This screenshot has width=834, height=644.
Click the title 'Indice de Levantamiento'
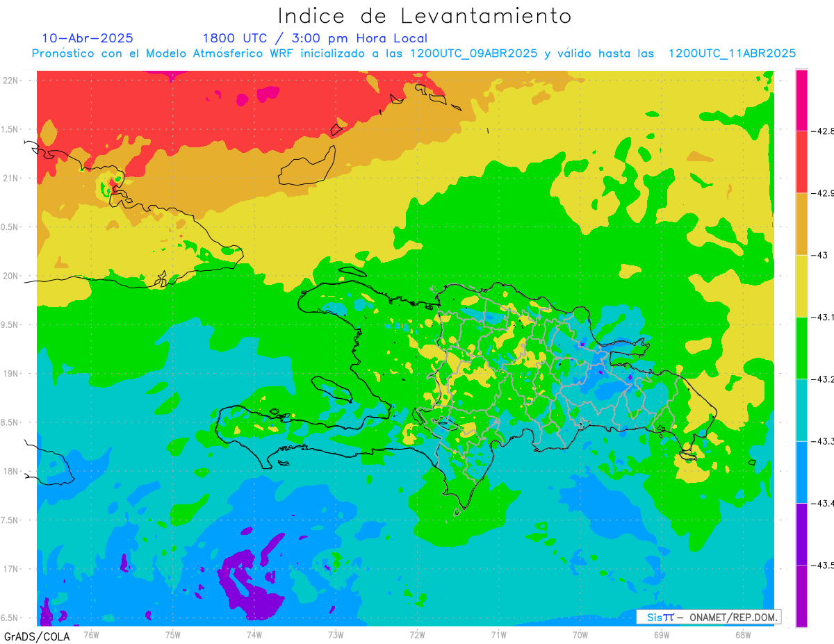pyautogui.click(x=425, y=16)
